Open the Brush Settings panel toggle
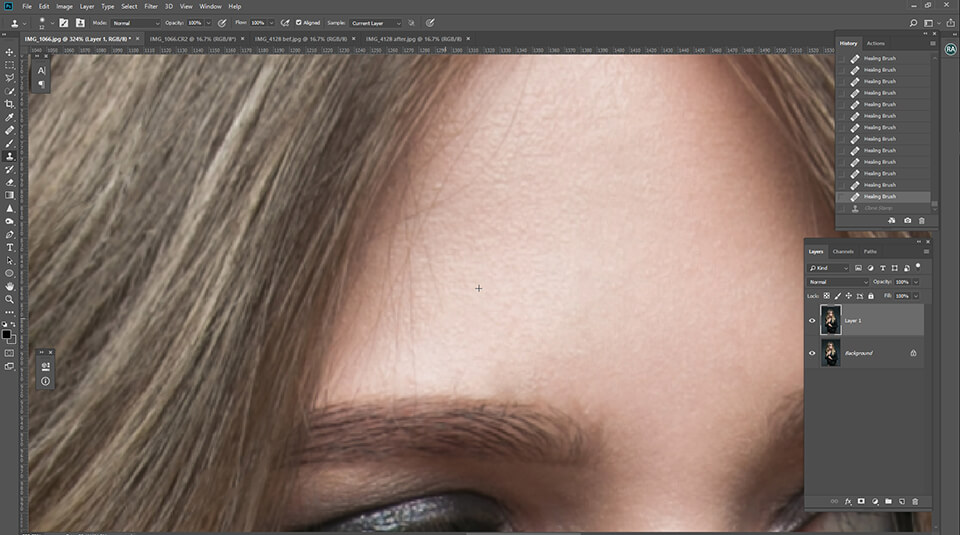The image size is (960, 535). tap(63, 23)
